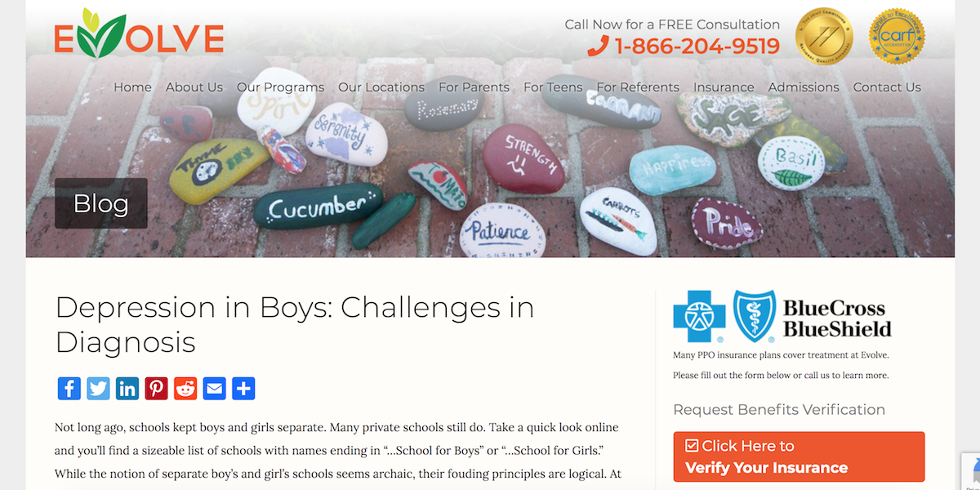
Task: View the Joint Commission gold seal
Action: [x=824, y=37]
